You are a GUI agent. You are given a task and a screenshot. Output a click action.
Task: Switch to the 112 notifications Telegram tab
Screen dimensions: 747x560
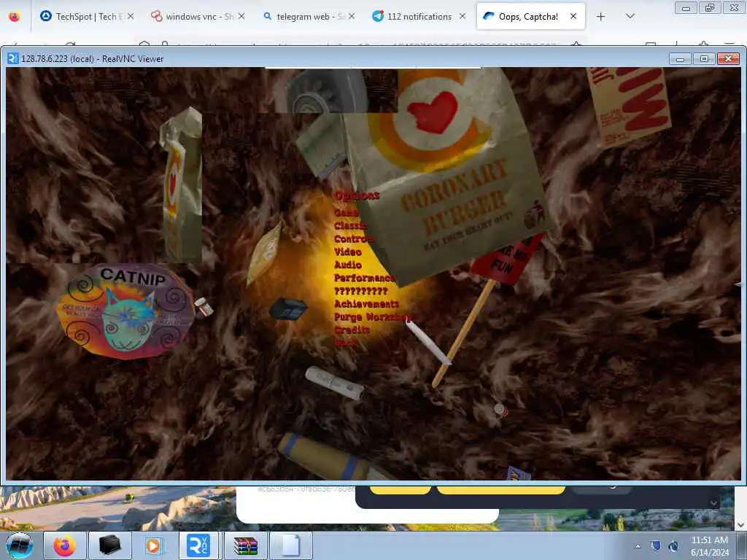click(x=418, y=17)
